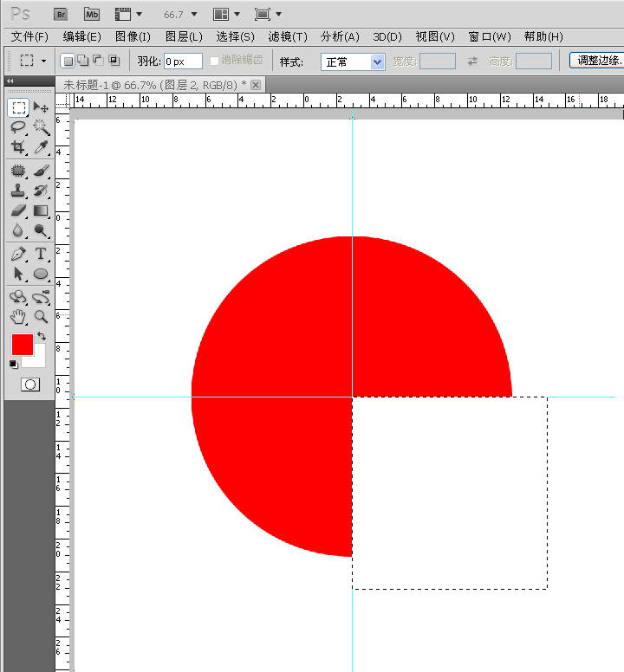Activate the Pen tool
624x672 pixels.
(x=18, y=254)
